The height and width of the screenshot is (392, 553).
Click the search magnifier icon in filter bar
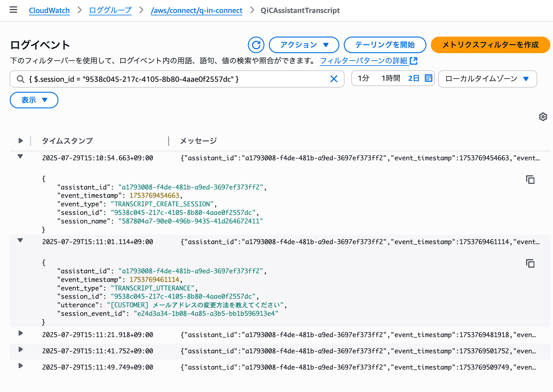(x=20, y=79)
